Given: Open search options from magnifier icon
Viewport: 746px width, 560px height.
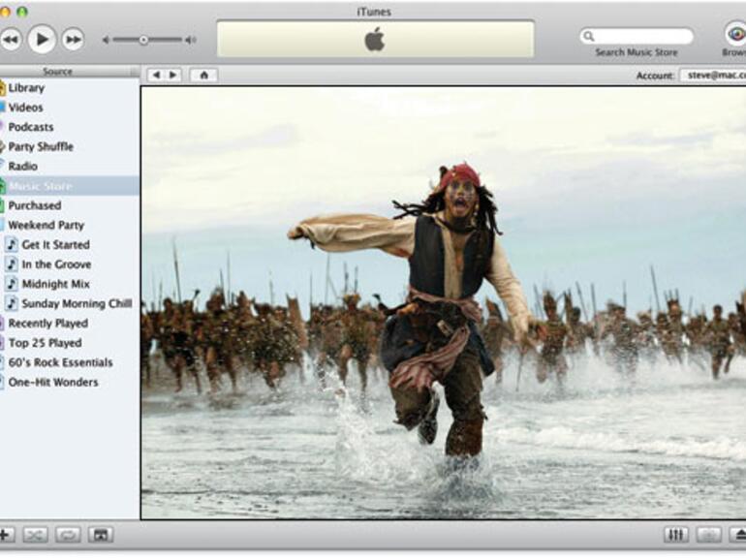Looking at the screenshot, I should pos(589,36).
